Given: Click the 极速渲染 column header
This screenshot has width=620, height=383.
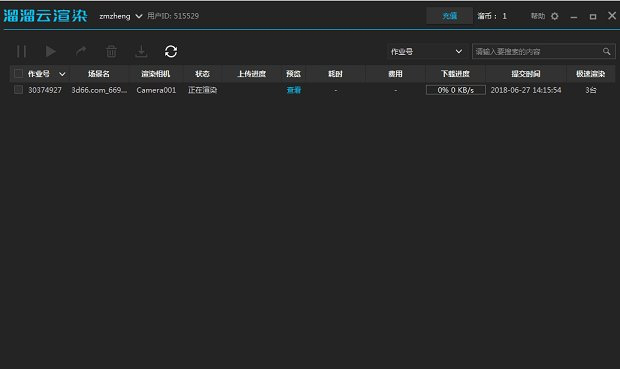Looking at the screenshot, I should (590, 74).
